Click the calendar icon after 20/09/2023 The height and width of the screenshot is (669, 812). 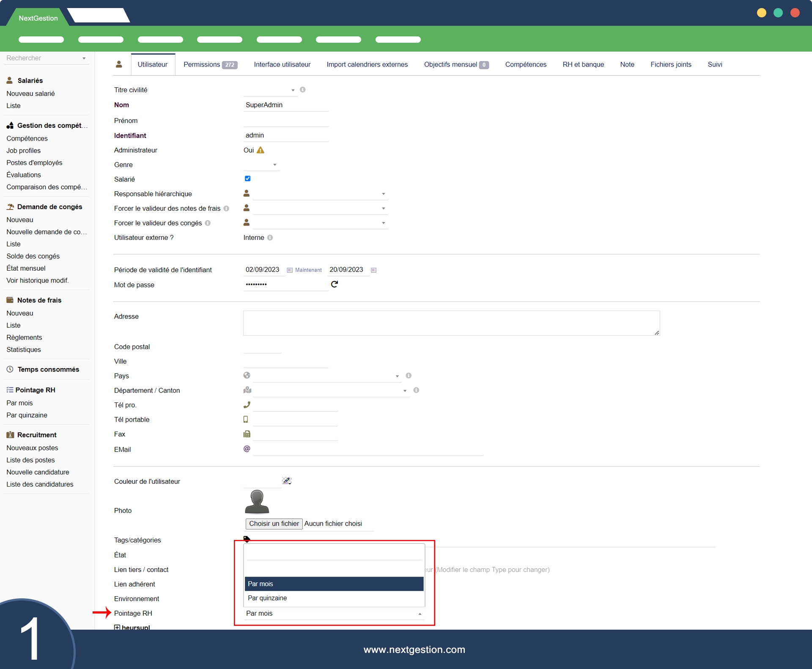point(373,270)
